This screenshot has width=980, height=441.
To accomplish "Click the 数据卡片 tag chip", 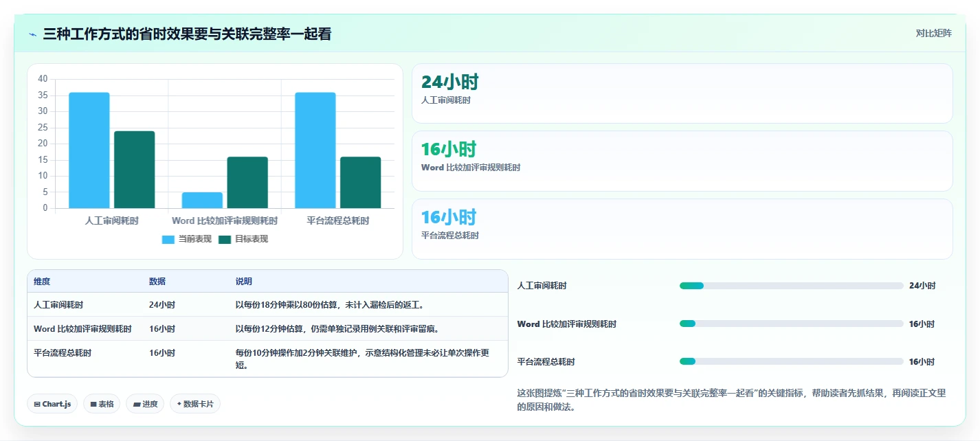I will tap(195, 404).
